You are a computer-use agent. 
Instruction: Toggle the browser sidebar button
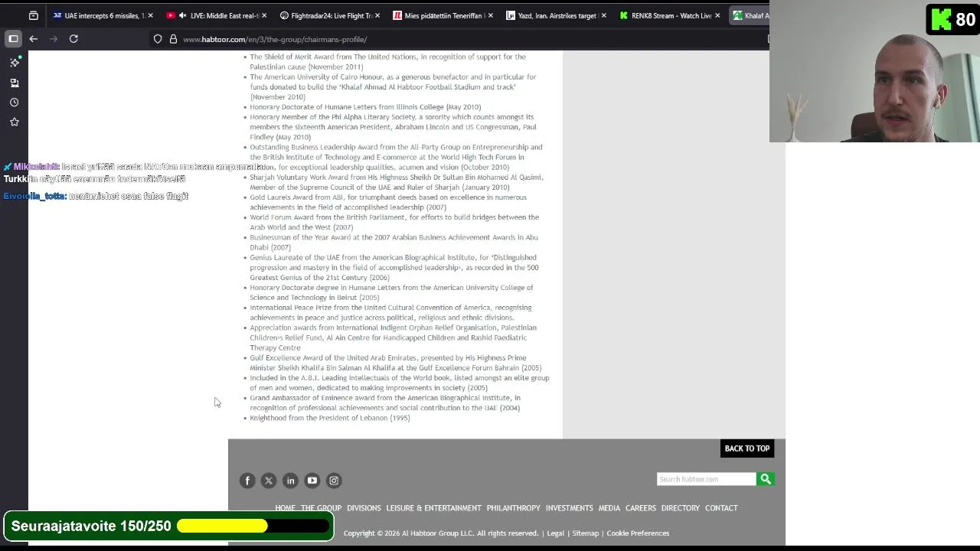[x=13, y=38]
